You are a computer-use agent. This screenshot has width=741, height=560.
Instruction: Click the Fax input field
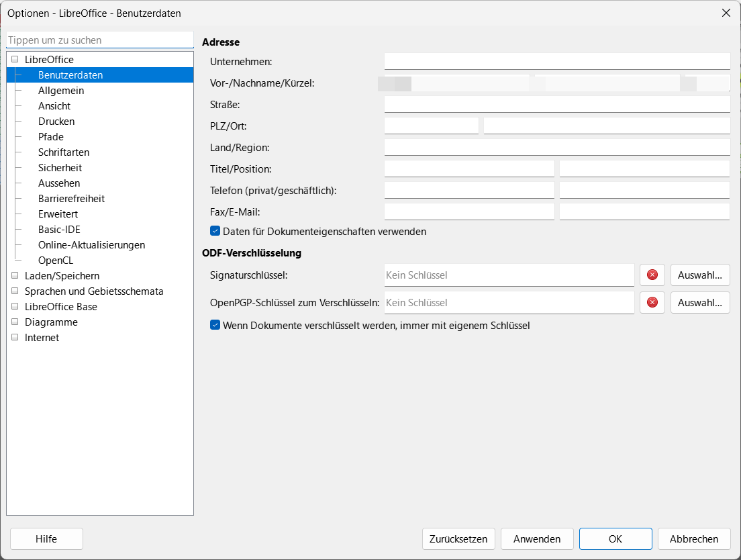(469, 212)
